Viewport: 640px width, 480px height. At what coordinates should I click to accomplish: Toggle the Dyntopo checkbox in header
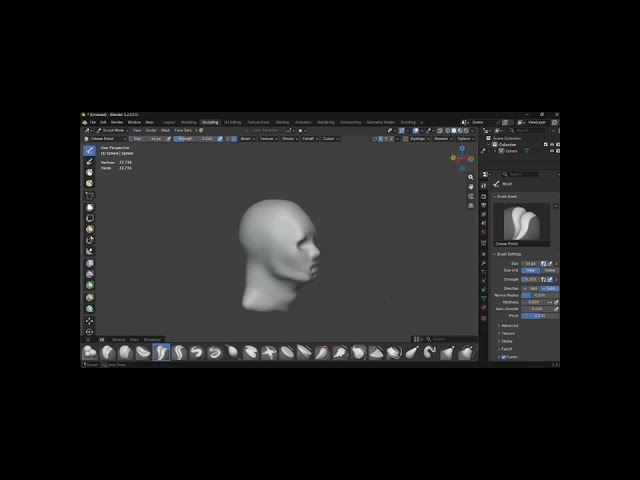[x=405, y=139]
